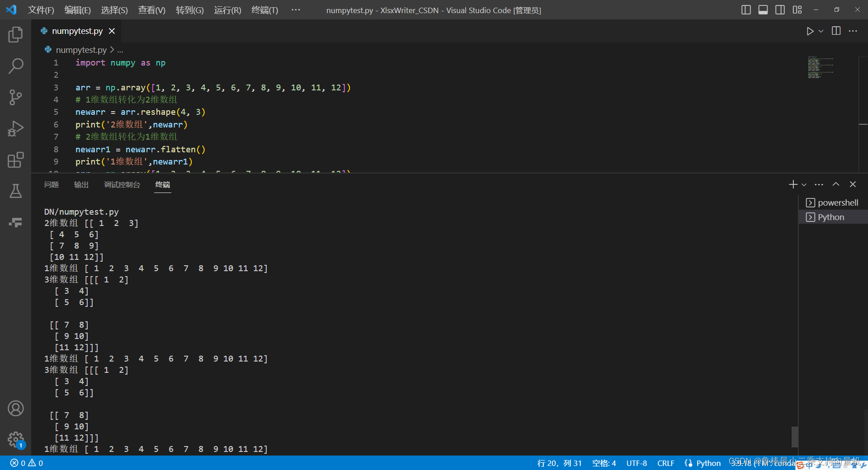Screen dimensions: 868x470
Task: Click the VS Code logo icon
Action: coord(11,9)
